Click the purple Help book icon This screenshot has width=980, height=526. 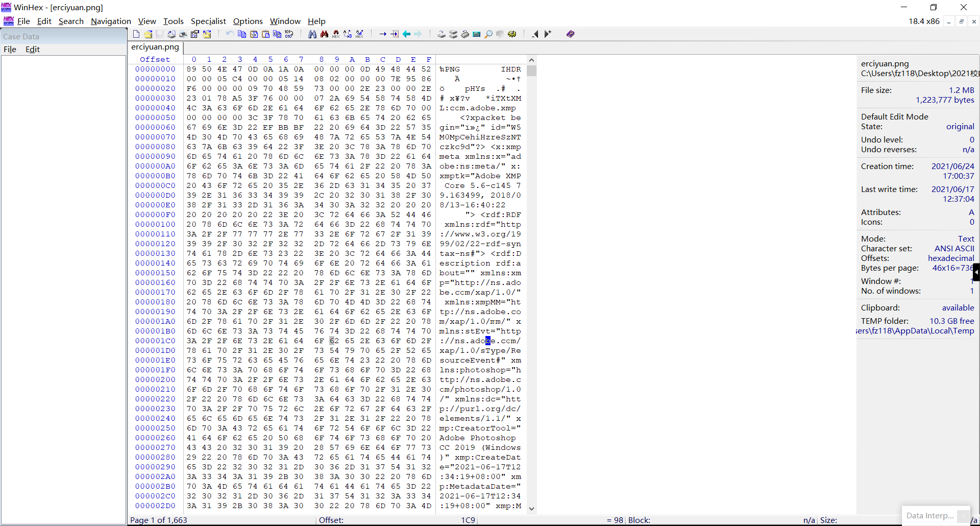tap(571, 34)
